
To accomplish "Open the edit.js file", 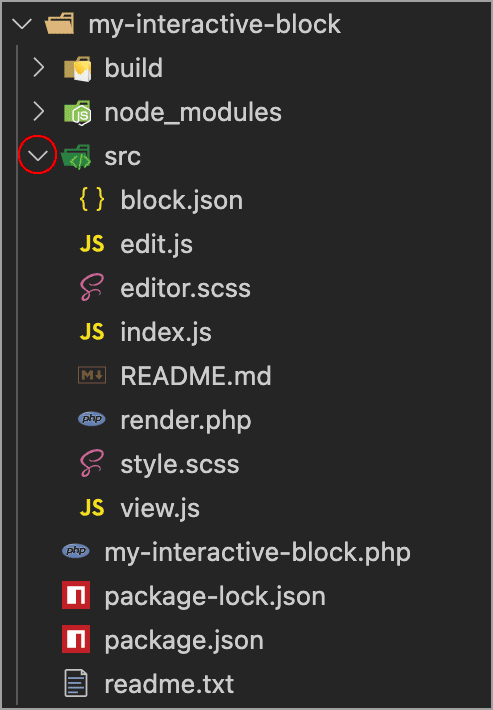I will click(x=157, y=244).
